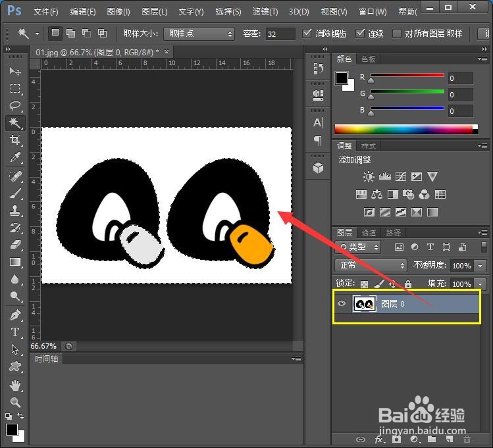Click the foreground color in Color panel

coord(342,78)
